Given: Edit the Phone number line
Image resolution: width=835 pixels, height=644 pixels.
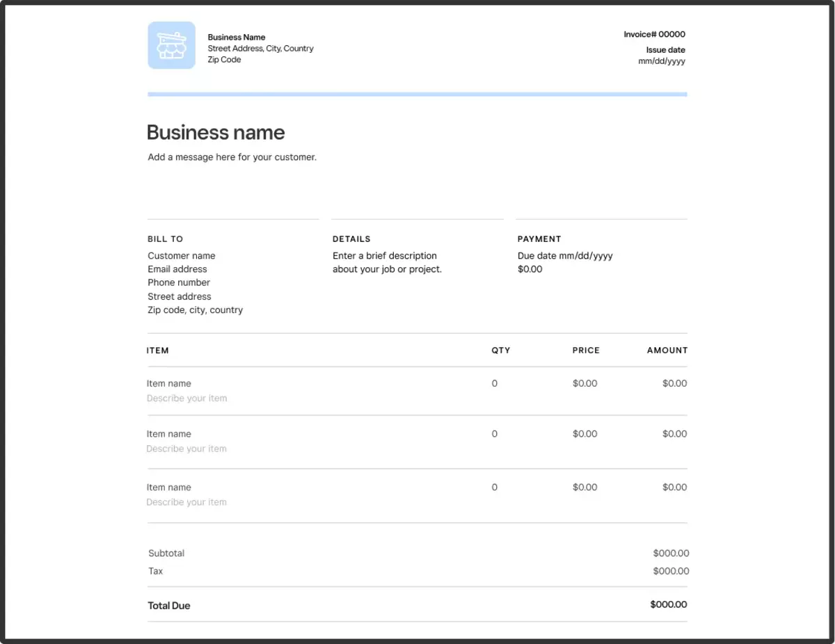Looking at the screenshot, I should point(179,282).
